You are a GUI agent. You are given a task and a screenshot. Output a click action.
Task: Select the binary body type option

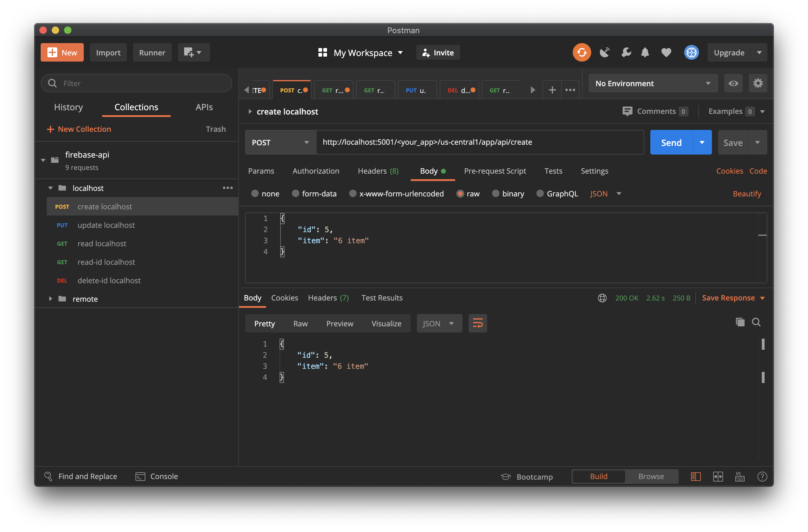click(x=496, y=194)
